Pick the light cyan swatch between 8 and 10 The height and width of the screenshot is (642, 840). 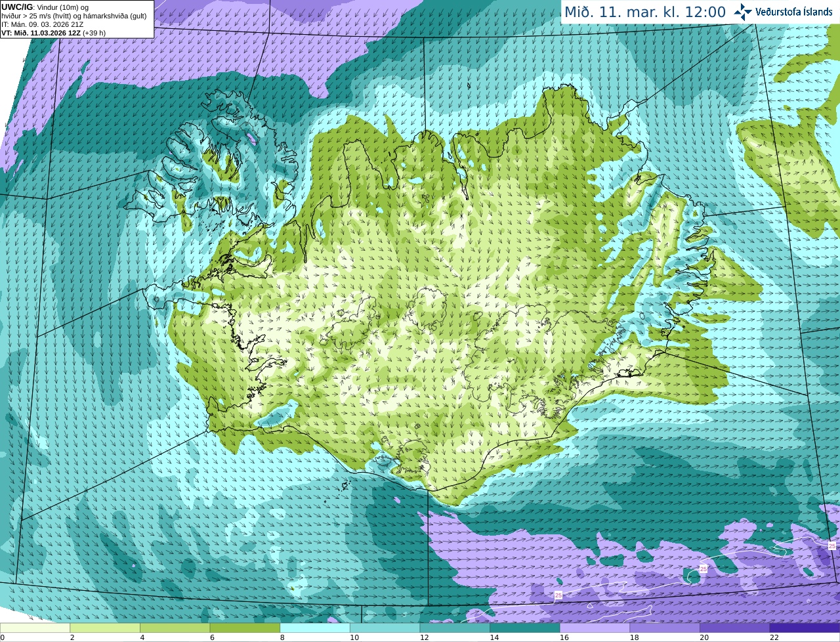tap(315, 628)
